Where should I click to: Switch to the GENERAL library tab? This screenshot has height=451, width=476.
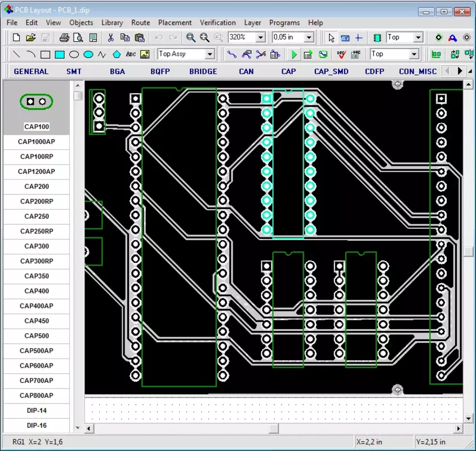point(31,72)
